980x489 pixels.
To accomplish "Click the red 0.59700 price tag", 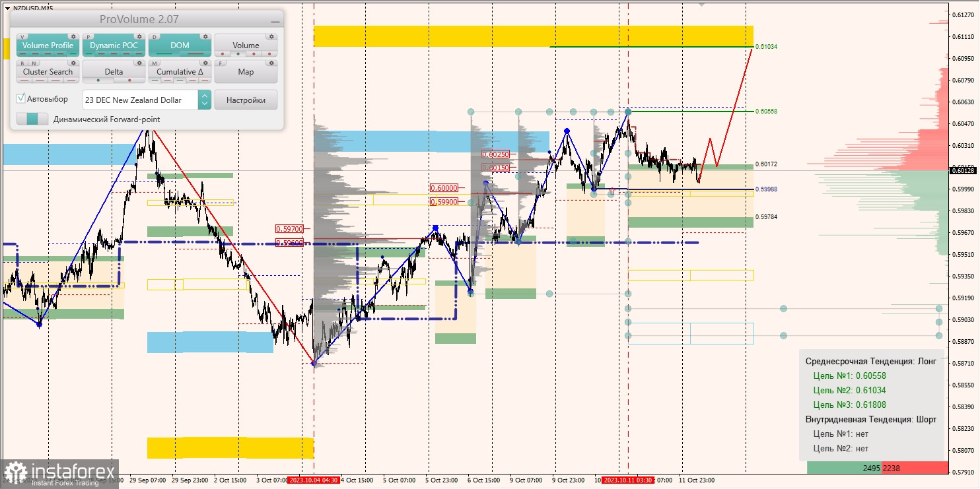I will click(289, 229).
